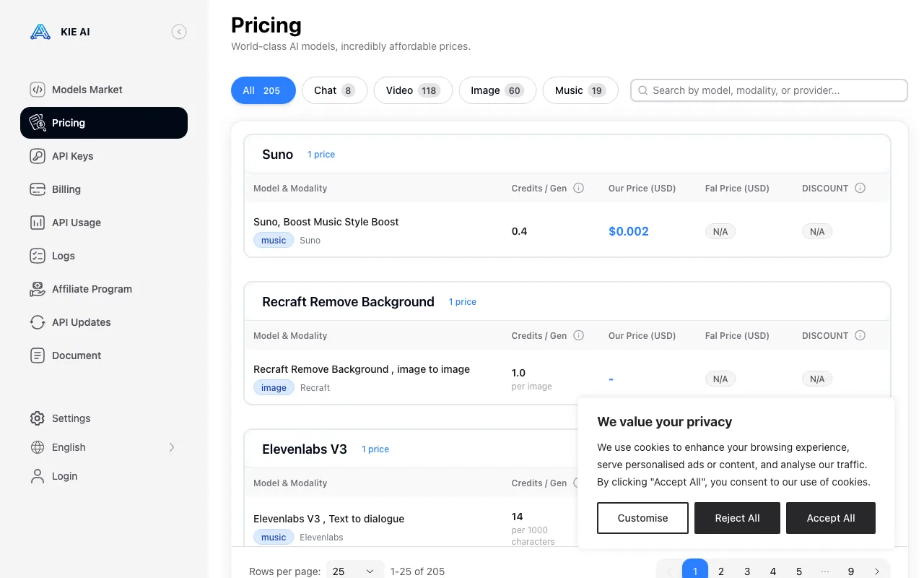This screenshot has width=924, height=578.
Task: Go to pagination page 5
Action: [x=799, y=571]
